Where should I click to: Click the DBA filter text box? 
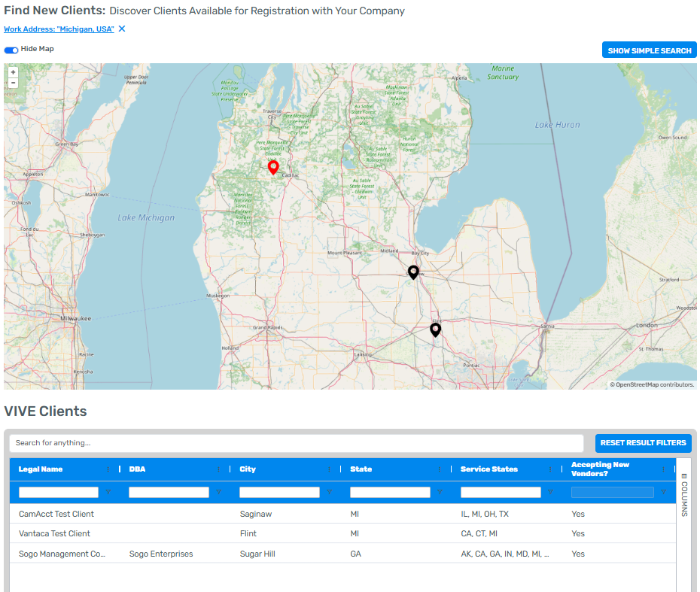(x=169, y=492)
